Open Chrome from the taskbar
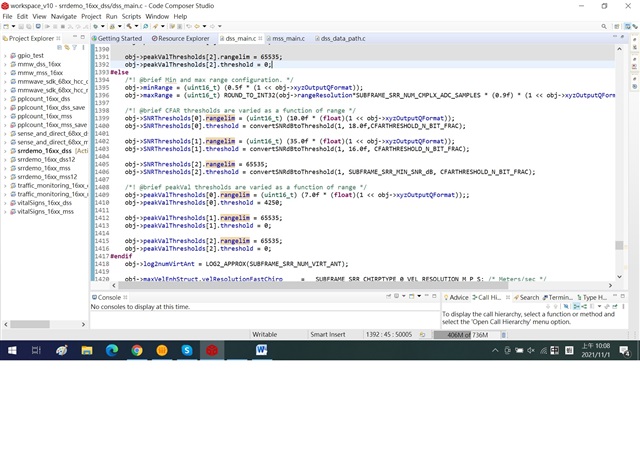This screenshot has height=464, width=640. (137, 350)
